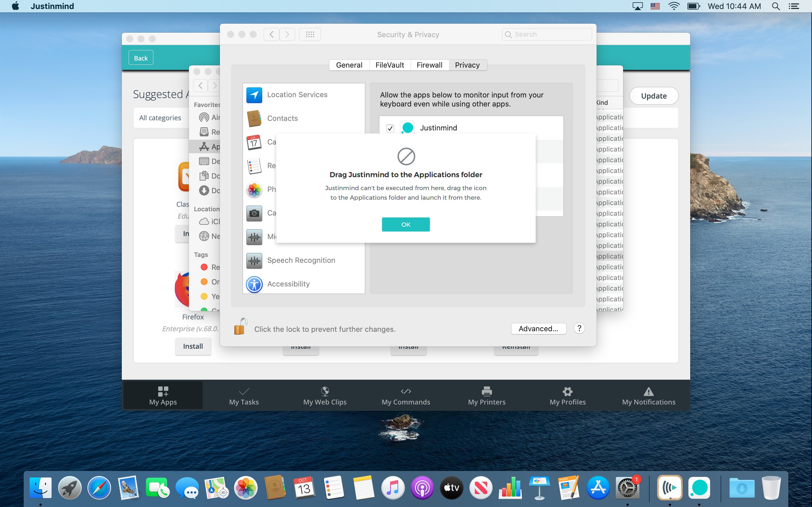Go back in Security & Privacy window
Screen dimensions: 812x507
pos(272,35)
